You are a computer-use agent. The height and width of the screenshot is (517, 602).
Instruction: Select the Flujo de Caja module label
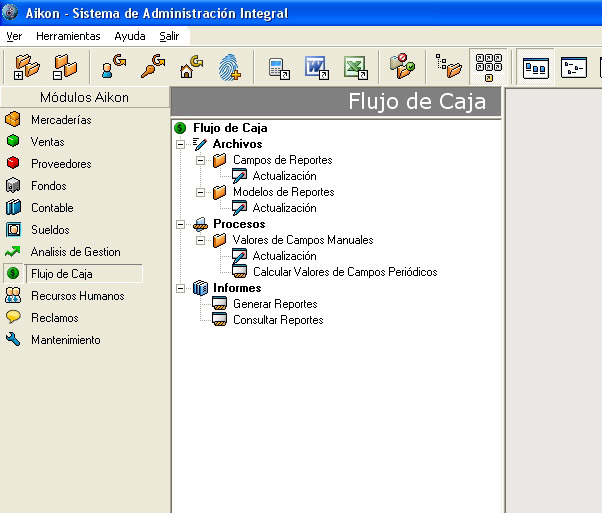click(x=62, y=274)
